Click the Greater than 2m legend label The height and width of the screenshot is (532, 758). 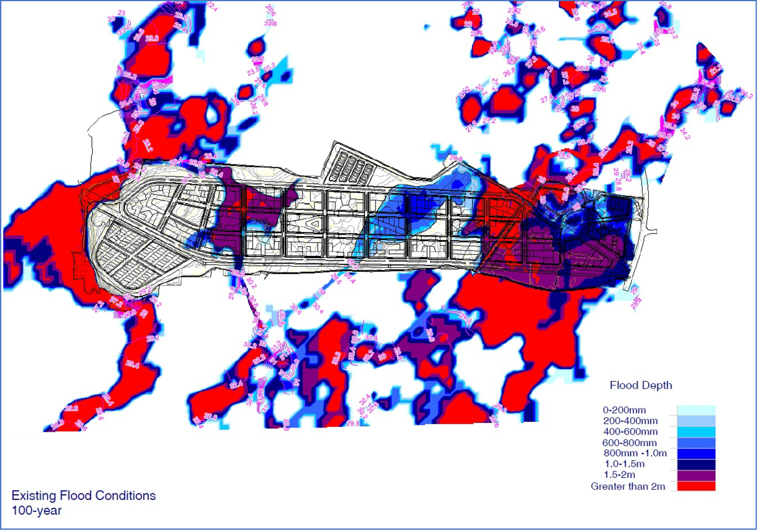pos(628,486)
